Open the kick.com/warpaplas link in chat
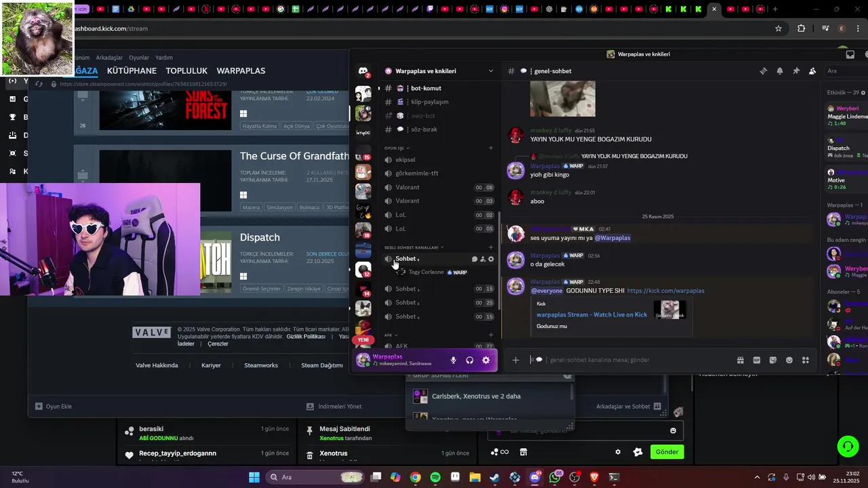 pos(665,291)
